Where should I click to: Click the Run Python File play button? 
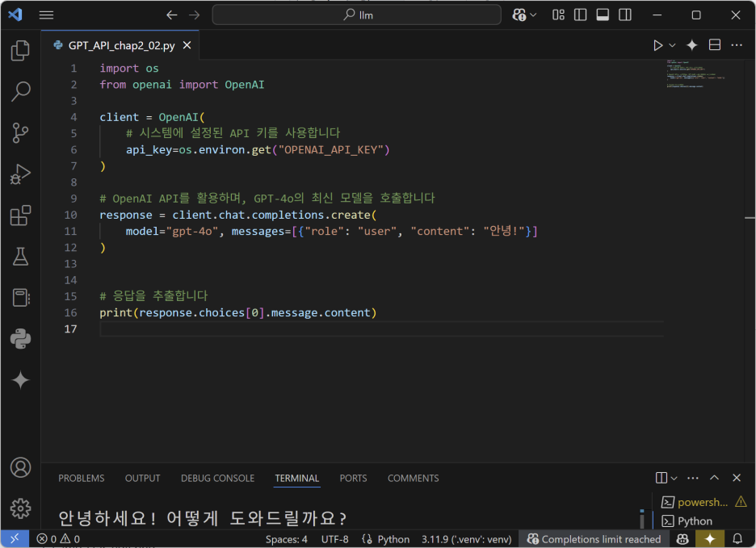(x=658, y=46)
